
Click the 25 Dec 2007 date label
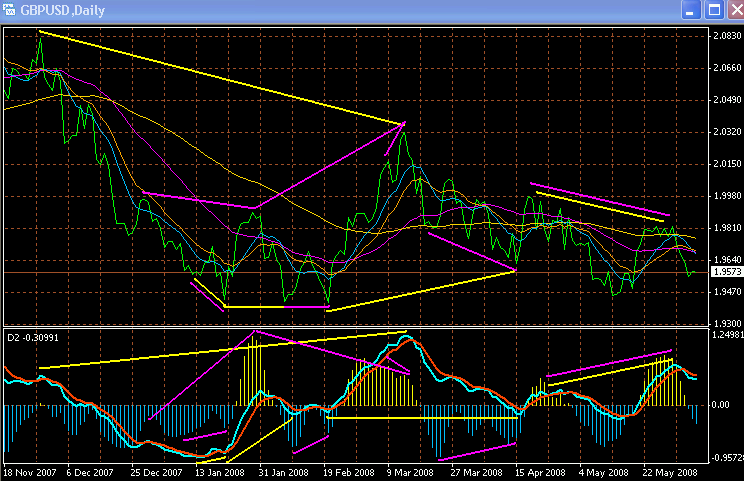[156, 473]
